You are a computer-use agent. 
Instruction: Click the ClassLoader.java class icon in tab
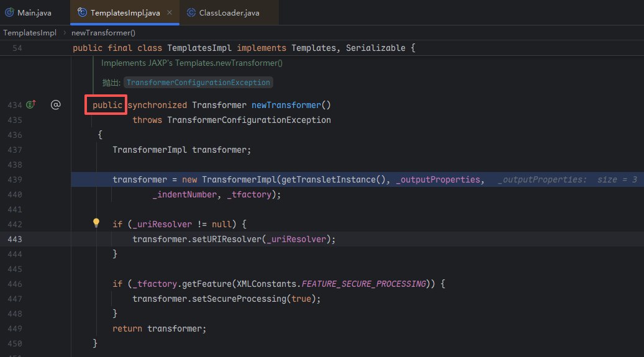(190, 12)
